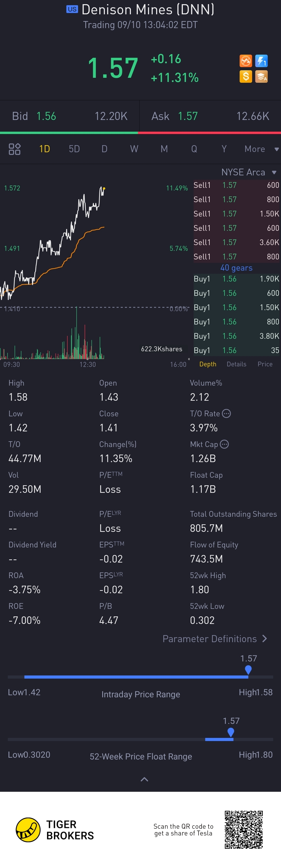Screen dimensions: 281x868
Task: Switch to the yearly Y chart tab
Action: click(x=224, y=149)
